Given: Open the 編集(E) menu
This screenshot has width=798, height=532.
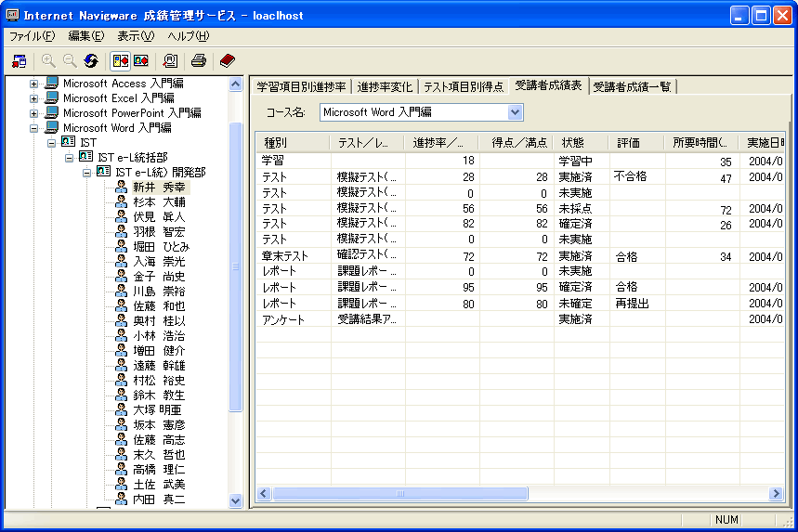Looking at the screenshot, I should pos(86,36).
